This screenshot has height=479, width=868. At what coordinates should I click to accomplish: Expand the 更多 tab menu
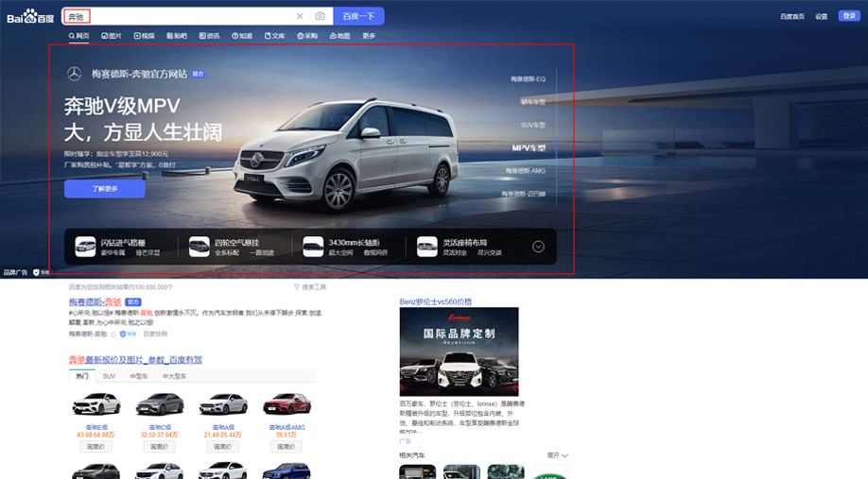pos(369,35)
